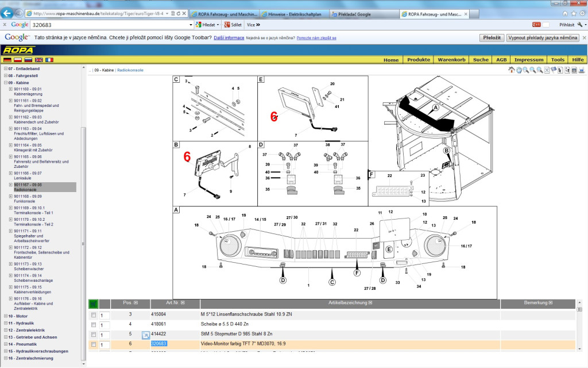Click quantity field for article 415004

coord(105,316)
